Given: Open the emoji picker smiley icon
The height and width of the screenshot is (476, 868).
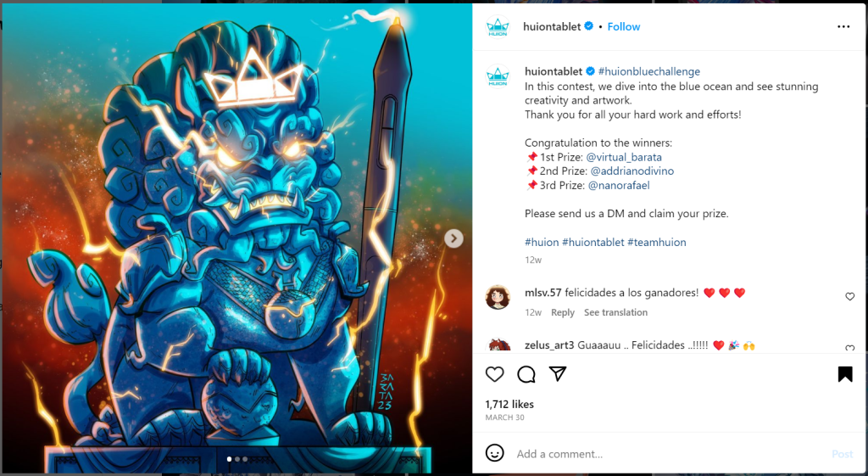Looking at the screenshot, I should (494, 453).
